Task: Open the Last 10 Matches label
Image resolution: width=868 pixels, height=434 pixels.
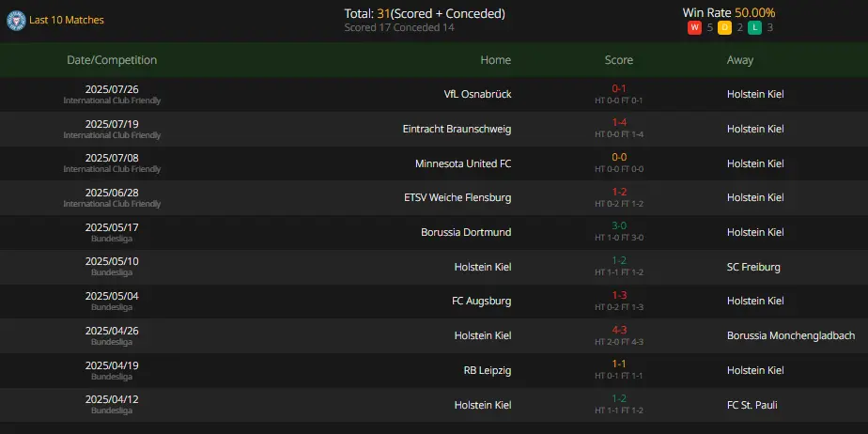Action: 67,20
